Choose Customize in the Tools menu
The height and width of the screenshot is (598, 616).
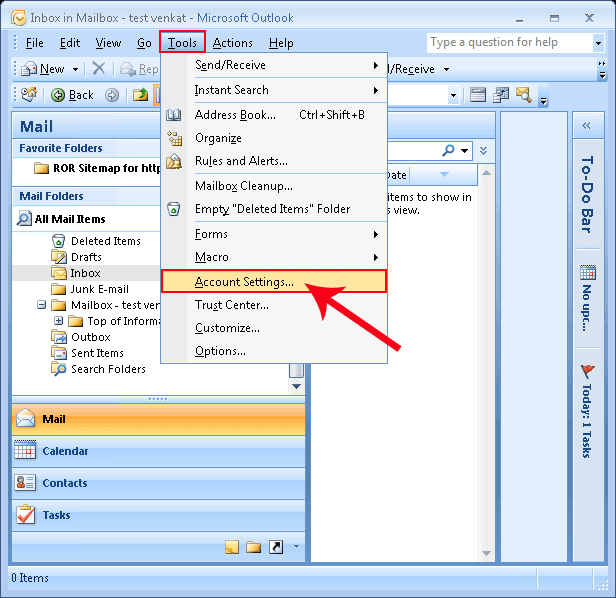(x=274, y=328)
